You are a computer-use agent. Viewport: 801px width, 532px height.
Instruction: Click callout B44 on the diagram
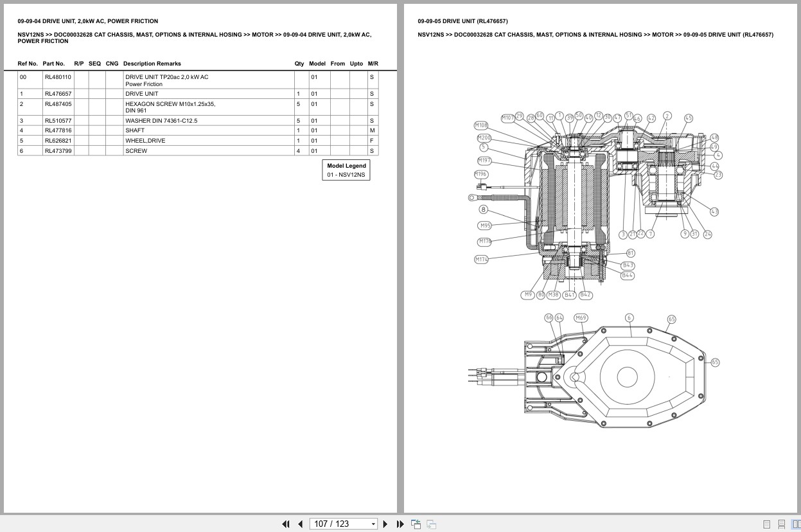(628, 275)
